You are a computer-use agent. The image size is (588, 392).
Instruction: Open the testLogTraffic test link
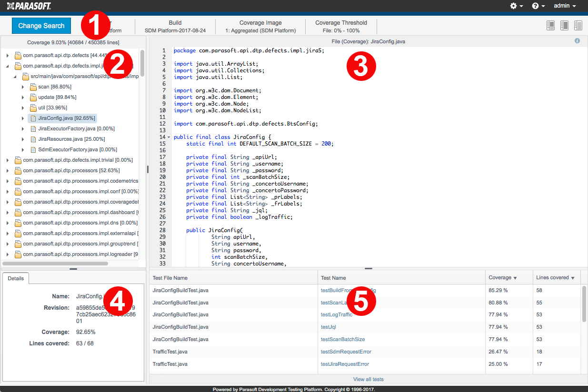337,314
